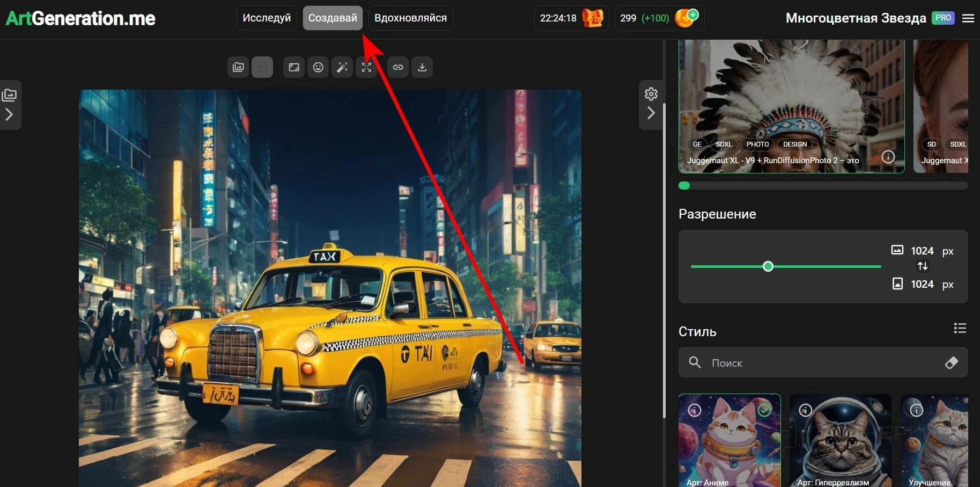Viewport: 980px width, 487px height.
Task: Copy link with the chain icon
Action: [x=398, y=67]
